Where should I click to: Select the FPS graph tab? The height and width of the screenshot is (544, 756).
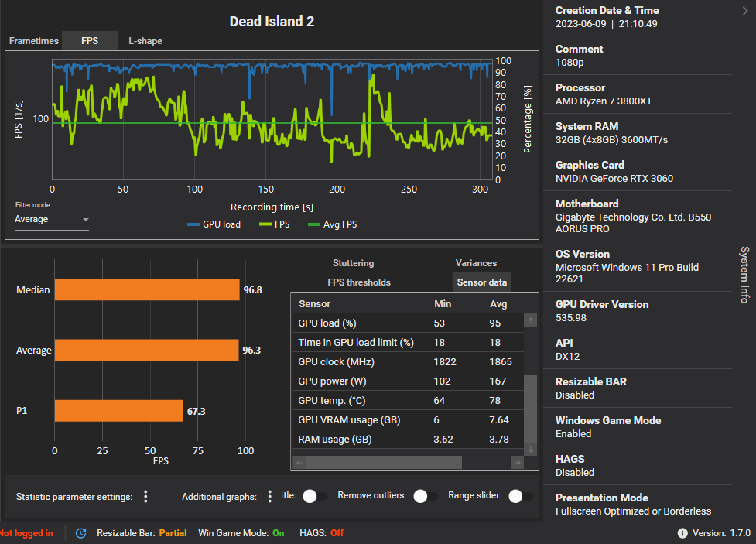[90, 41]
